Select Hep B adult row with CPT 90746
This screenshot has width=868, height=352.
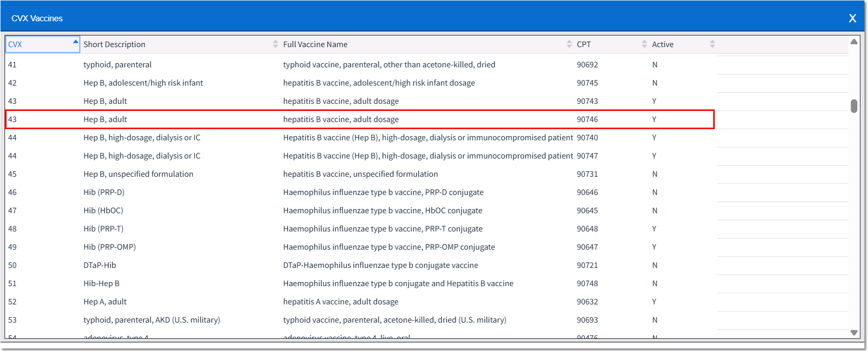pos(361,119)
